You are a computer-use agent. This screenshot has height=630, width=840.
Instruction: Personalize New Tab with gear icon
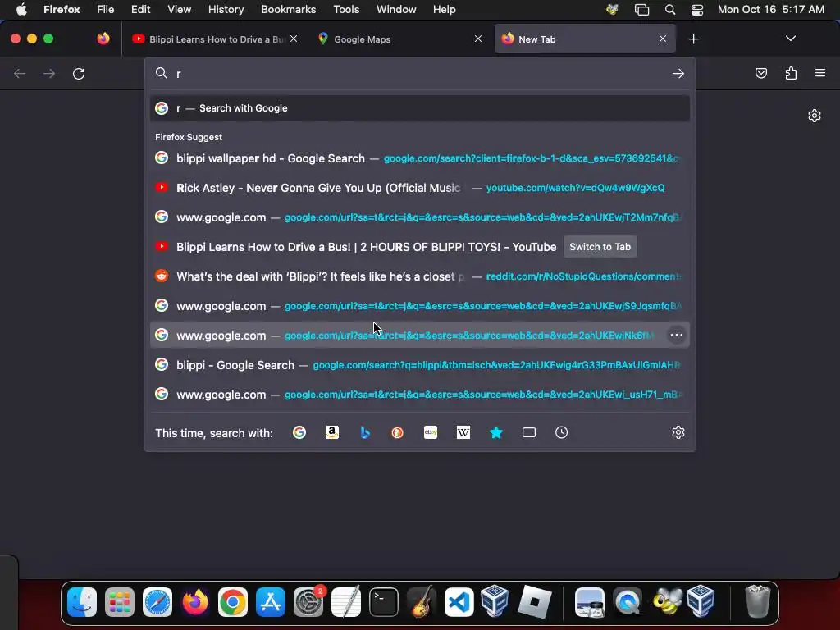tap(815, 116)
